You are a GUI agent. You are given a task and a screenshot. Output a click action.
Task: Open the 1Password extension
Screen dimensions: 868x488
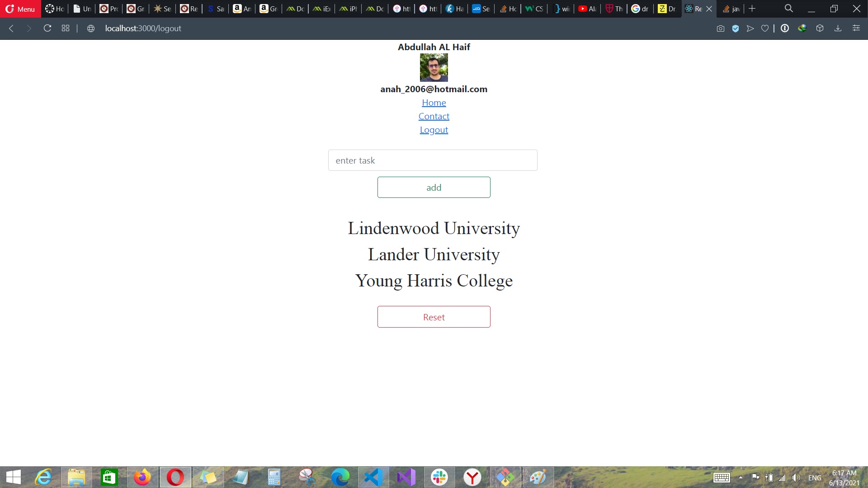pos(785,28)
